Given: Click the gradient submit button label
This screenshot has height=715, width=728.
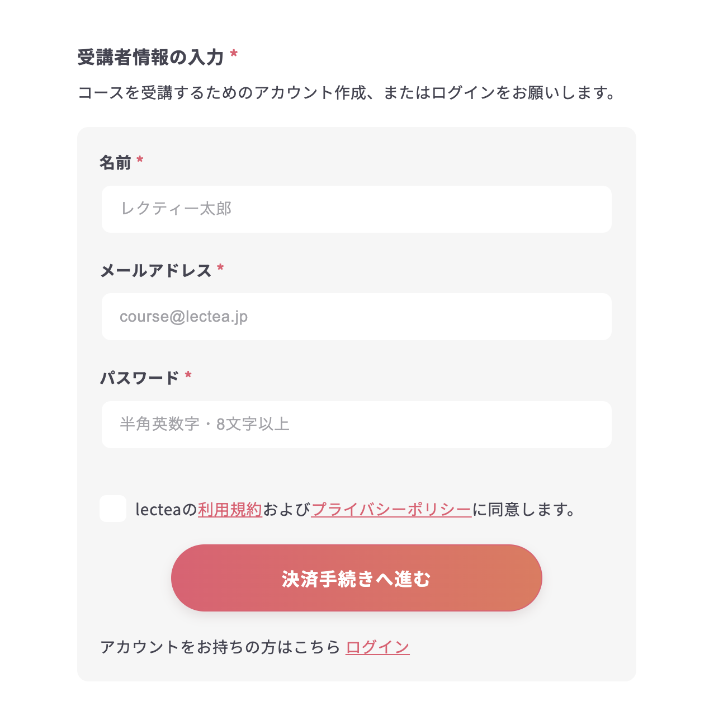Looking at the screenshot, I should point(356,578).
